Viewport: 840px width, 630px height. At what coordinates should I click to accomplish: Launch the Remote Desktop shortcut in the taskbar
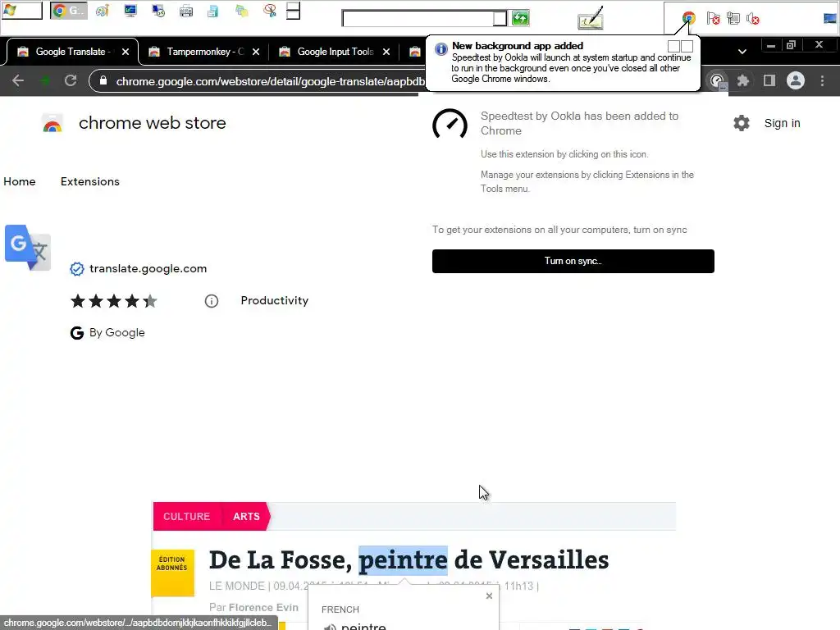pyautogui.click(x=158, y=10)
